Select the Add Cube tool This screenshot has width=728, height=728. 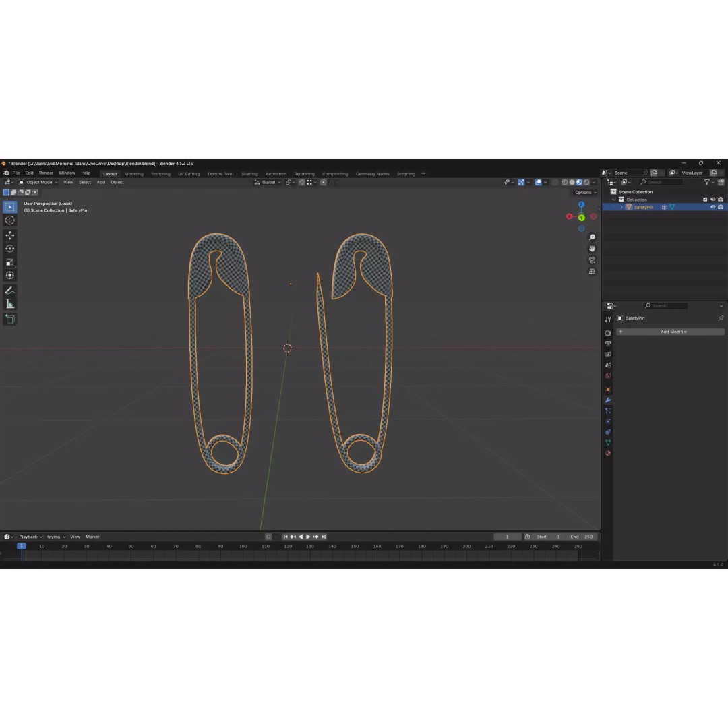pos(9,319)
